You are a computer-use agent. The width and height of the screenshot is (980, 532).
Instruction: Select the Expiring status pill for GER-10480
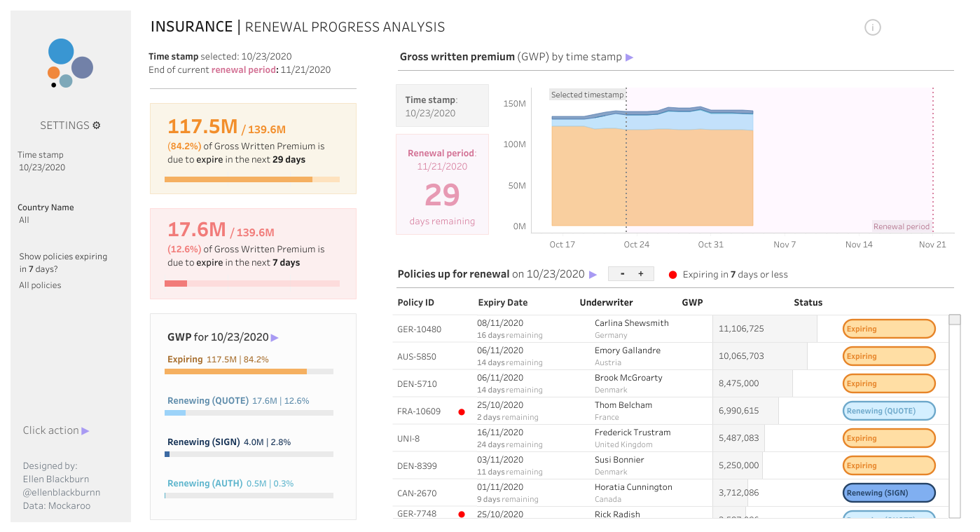pos(889,329)
